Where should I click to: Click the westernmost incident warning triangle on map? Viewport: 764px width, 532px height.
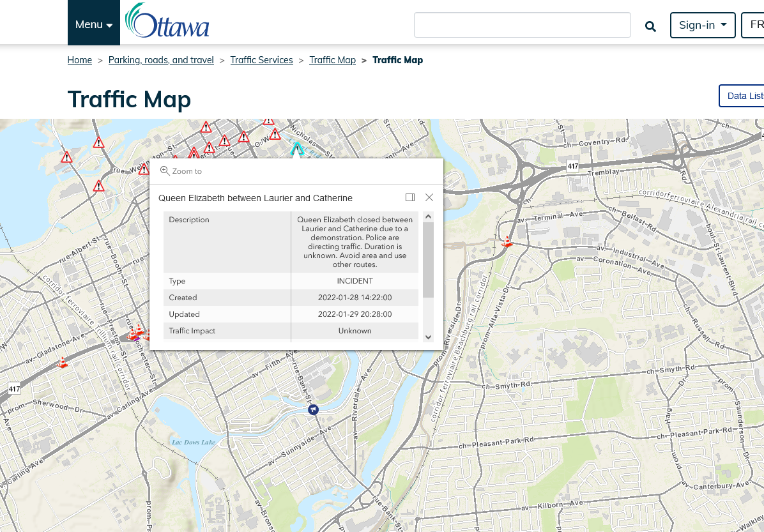66,157
